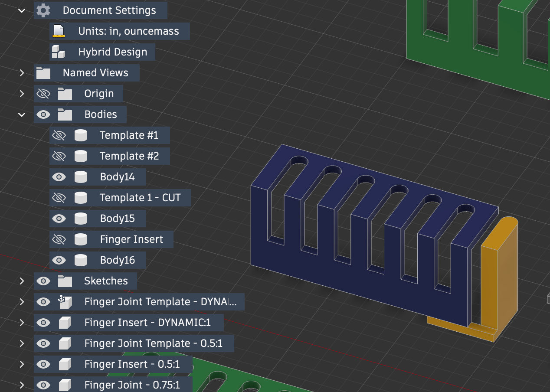Click the Finger Insert - 0.5:1 component cube icon
The image size is (550, 392).
65,364
